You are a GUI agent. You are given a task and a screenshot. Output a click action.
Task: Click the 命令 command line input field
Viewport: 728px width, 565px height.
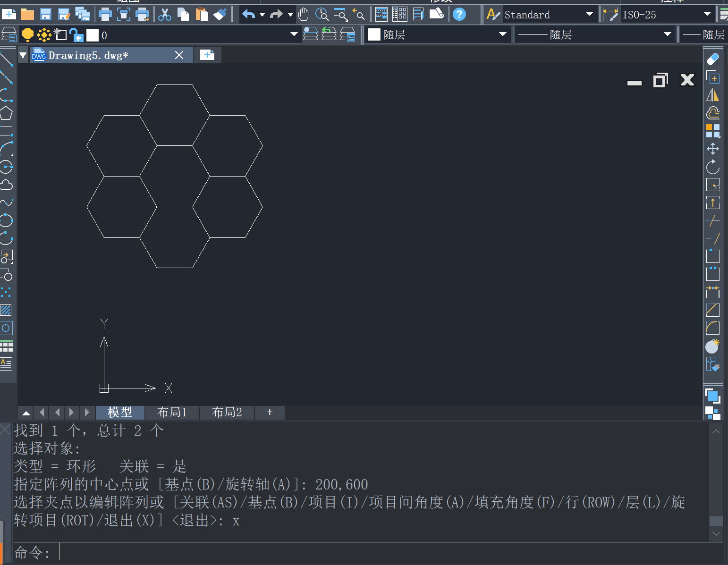(385, 552)
